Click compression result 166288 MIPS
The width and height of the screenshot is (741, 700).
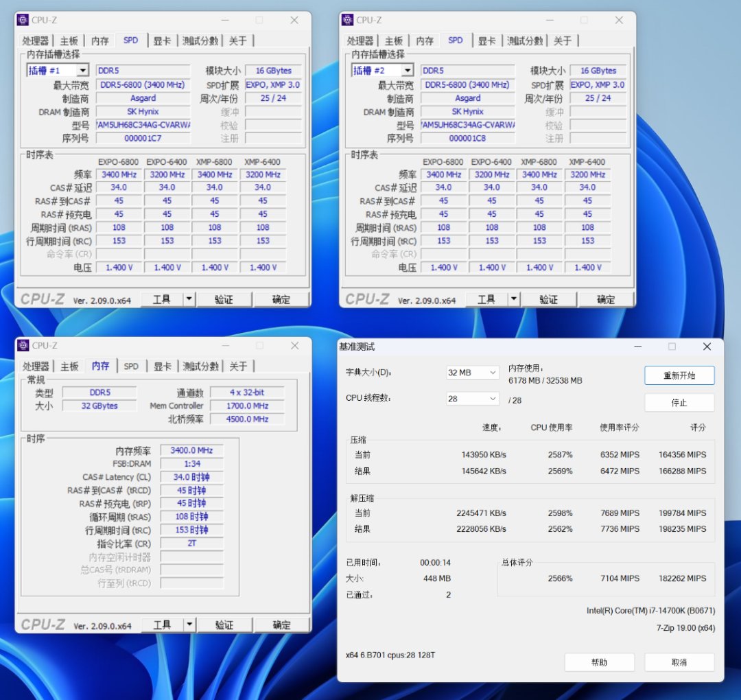(683, 471)
